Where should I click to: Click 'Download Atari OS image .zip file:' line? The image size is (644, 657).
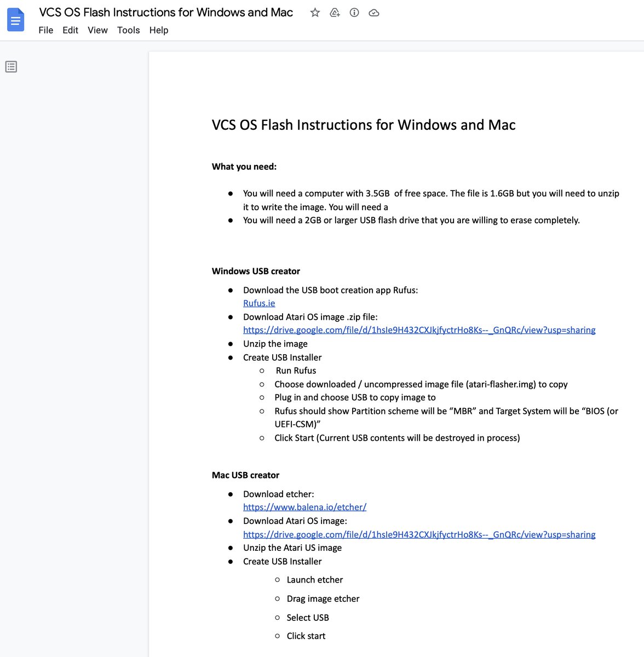(311, 317)
